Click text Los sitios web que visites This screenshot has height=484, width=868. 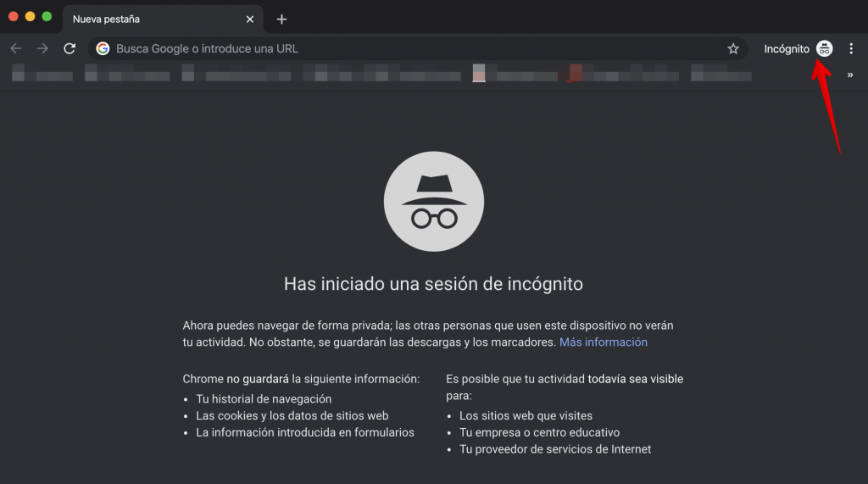point(526,416)
